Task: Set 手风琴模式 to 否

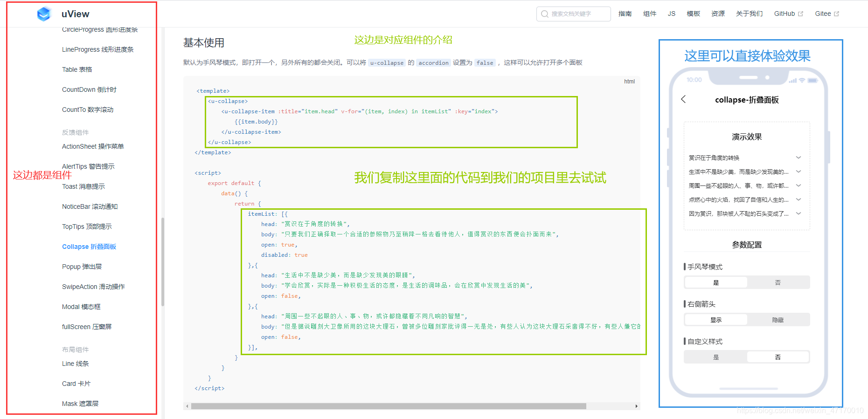Action: click(778, 282)
